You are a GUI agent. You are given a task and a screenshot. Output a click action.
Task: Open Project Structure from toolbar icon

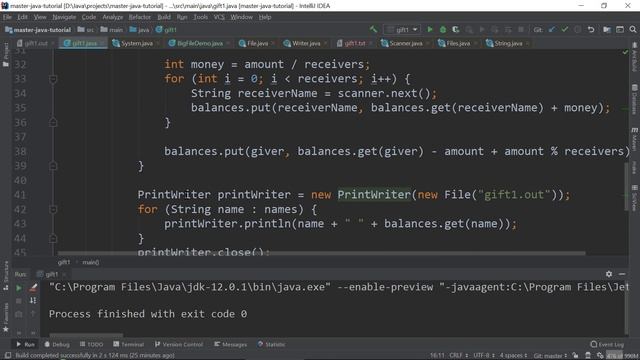(x=607, y=29)
